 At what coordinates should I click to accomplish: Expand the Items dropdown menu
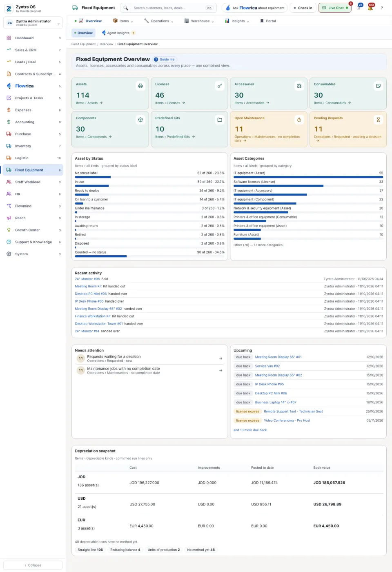(x=123, y=21)
